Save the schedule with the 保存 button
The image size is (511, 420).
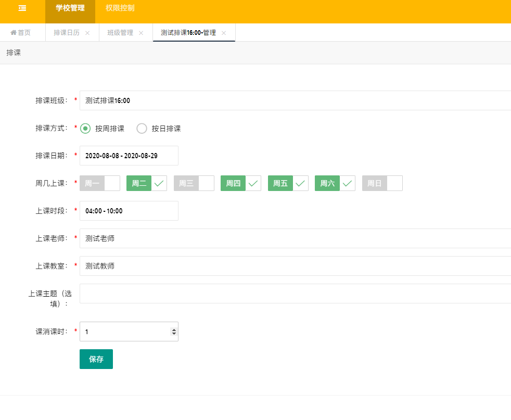coord(96,359)
